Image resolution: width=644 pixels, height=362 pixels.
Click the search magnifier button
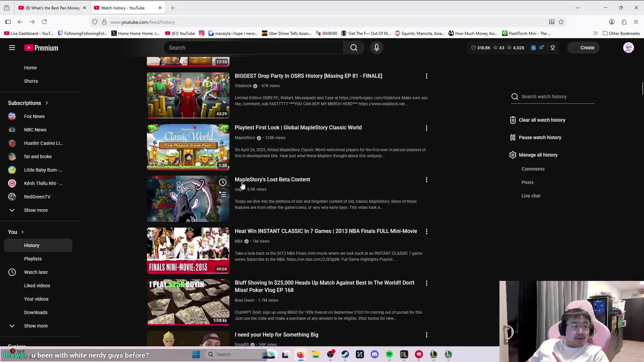point(354,48)
